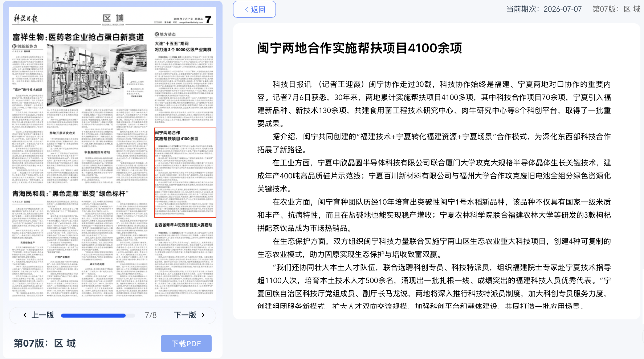Click the 返回 back button

coord(254,9)
